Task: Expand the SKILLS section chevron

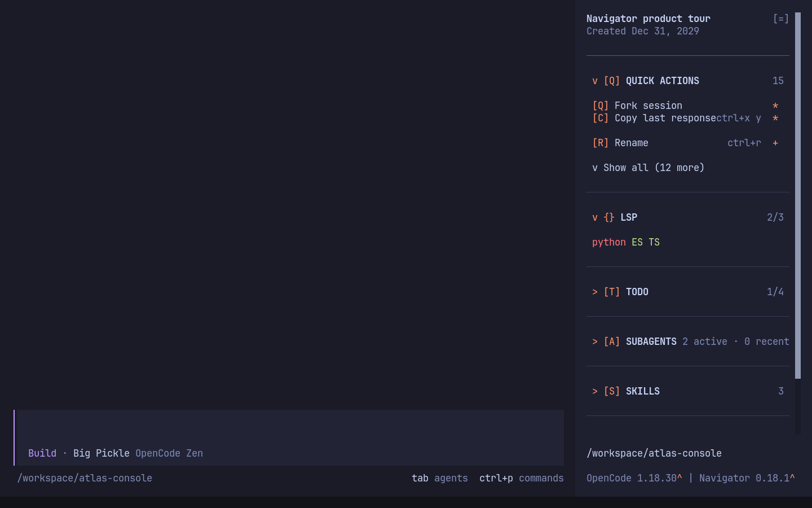Action: click(x=595, y=391)
